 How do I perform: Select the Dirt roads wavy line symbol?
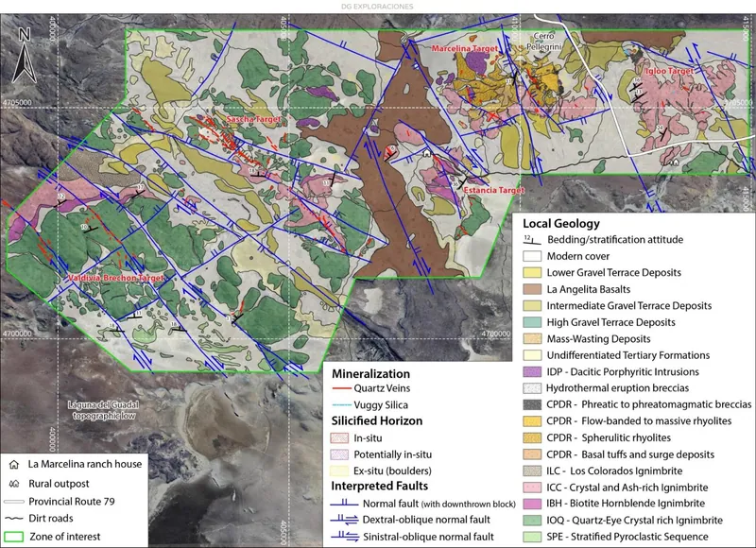point(13,519)
